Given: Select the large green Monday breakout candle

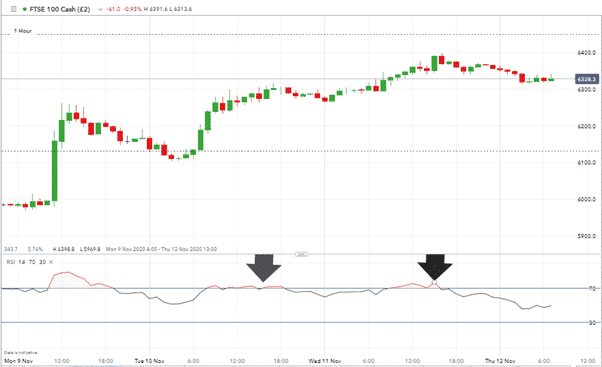Looking at the screenshot, I should pos(55,171).
